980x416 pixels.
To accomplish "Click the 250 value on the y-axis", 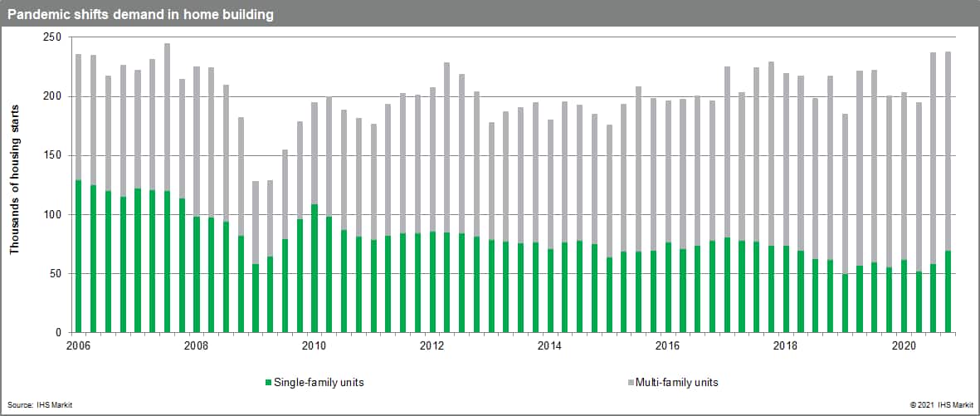I will click(51, 37).
